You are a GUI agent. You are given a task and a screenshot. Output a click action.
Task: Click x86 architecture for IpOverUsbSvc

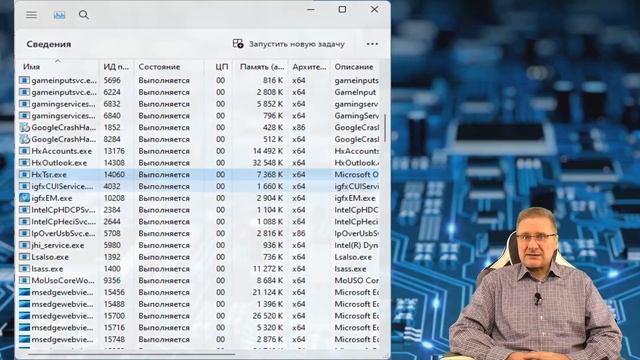pyautogui.click(x=299, y=233)
